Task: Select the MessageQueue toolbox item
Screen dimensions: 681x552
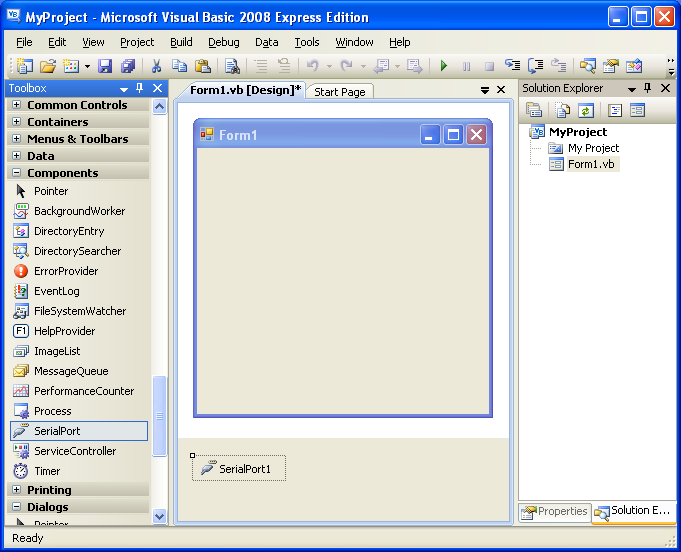Action: (79, 371)
